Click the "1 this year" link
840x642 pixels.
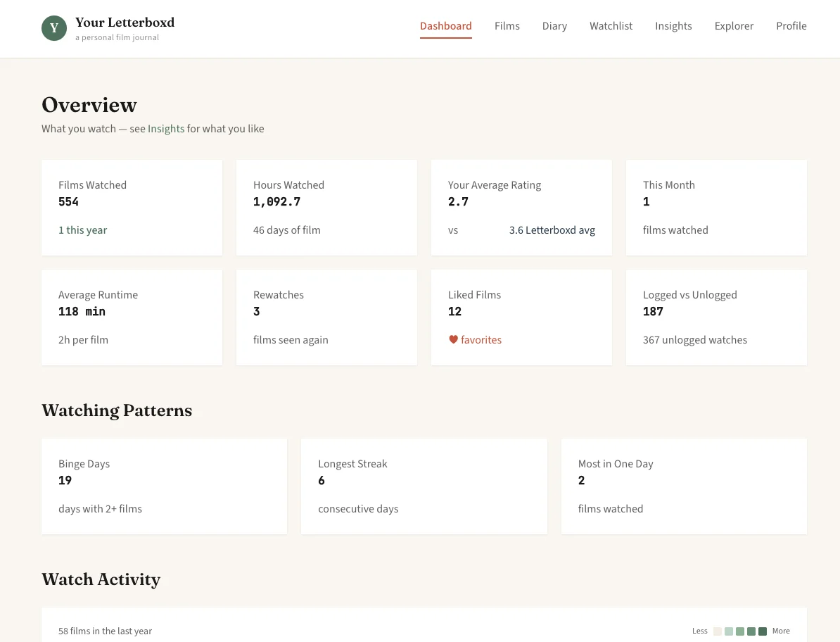(x=82, y=230)
